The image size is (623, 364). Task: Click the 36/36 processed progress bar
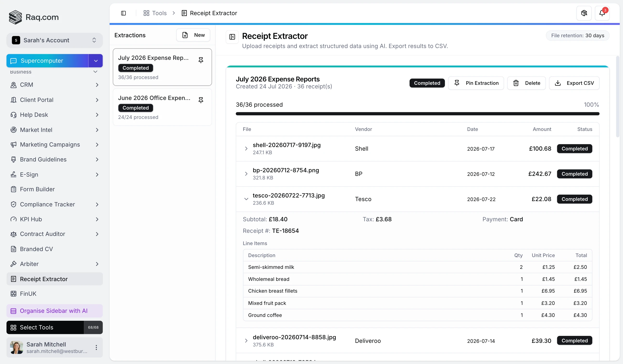[x=417, y=114]
